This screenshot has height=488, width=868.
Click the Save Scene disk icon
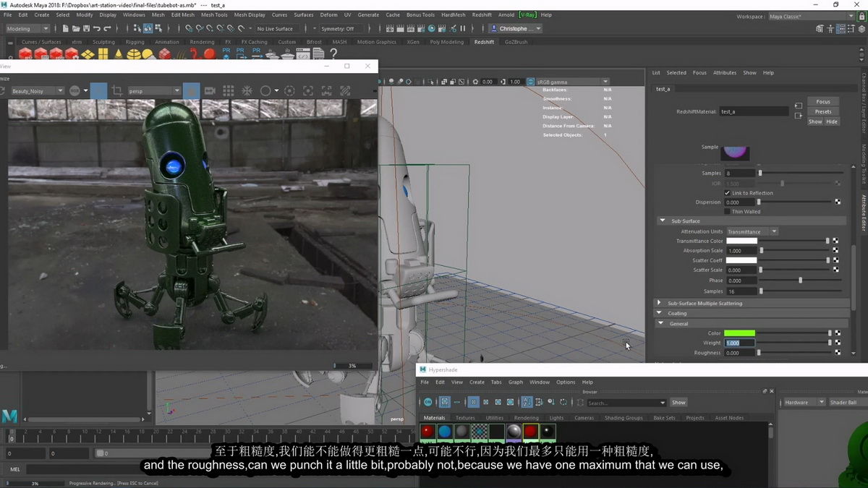(x=86, y=29)
